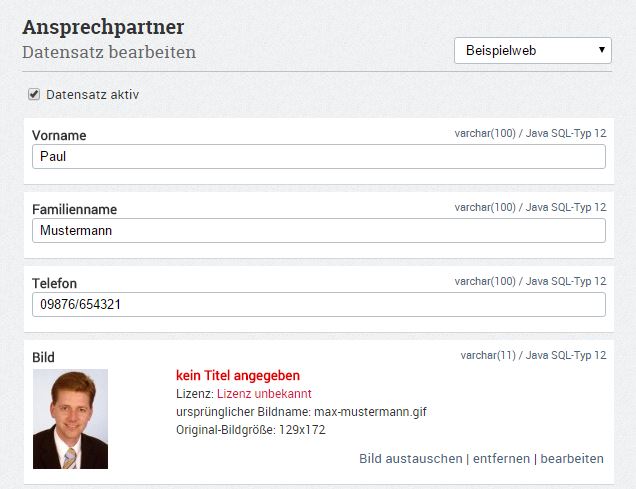
Task: Click the Datensatz aktiv label text
Action: (92, 95)
